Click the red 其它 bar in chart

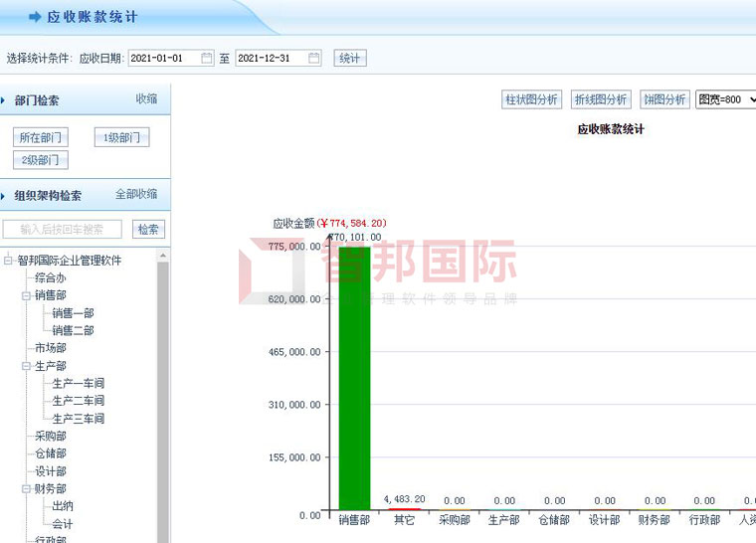[x=404, y=509]
